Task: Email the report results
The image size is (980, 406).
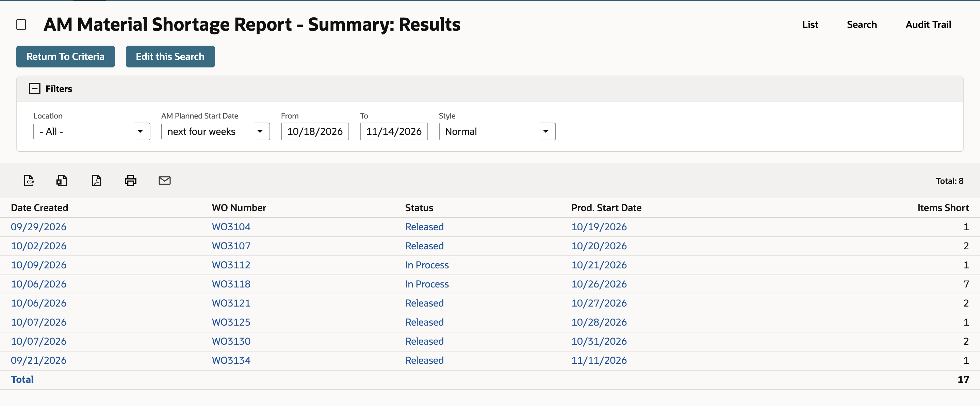Action: coord(164,181)
